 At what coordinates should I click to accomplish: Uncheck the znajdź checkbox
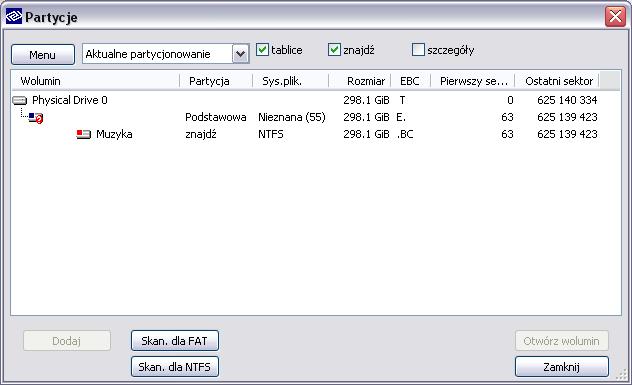click(x=334, y=50)
